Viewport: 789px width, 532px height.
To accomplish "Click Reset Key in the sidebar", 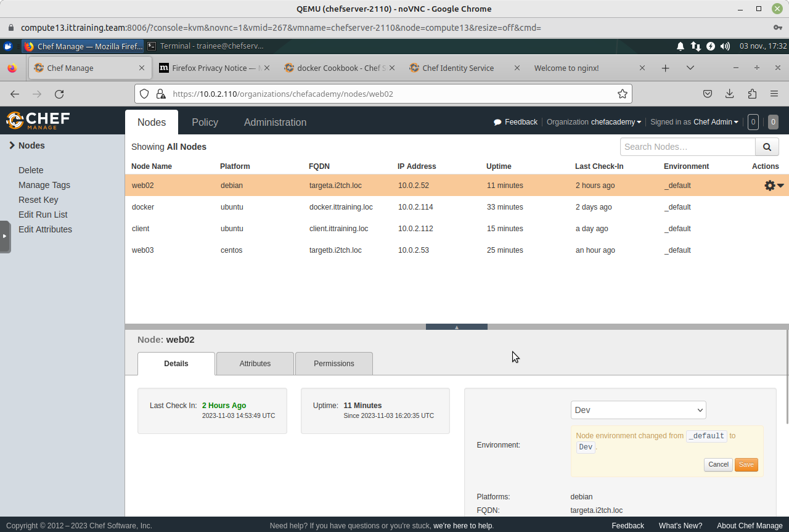I will 38,200.
